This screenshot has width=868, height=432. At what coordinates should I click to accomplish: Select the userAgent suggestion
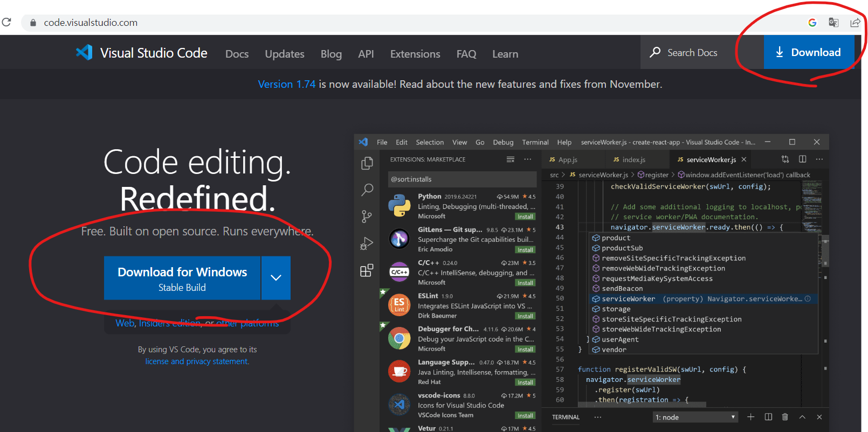[704, 339]
